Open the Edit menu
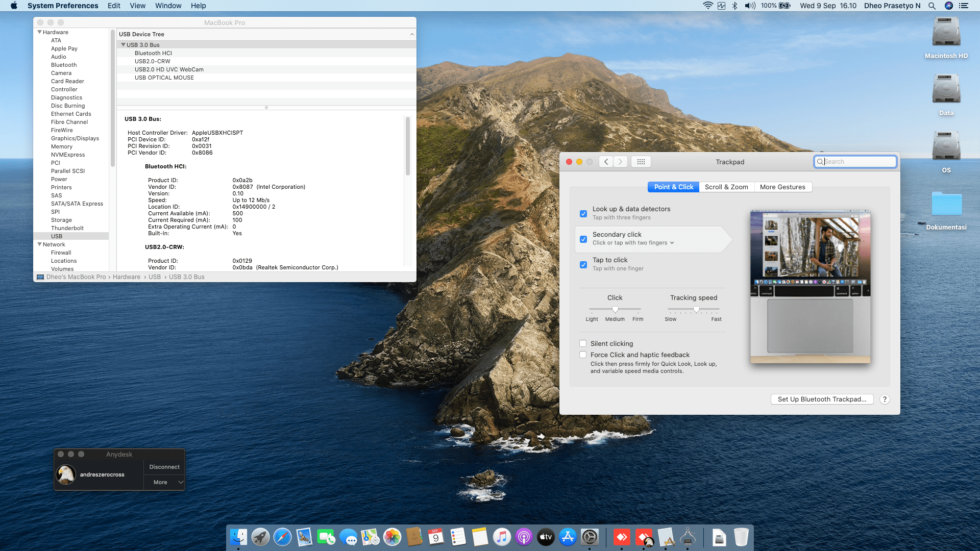This screenshot has width=980, height=551. (x=114, y=6)
